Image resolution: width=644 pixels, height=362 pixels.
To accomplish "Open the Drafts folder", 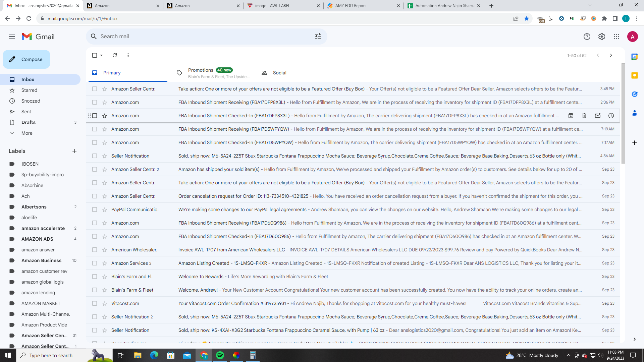I will click(29, 122).
